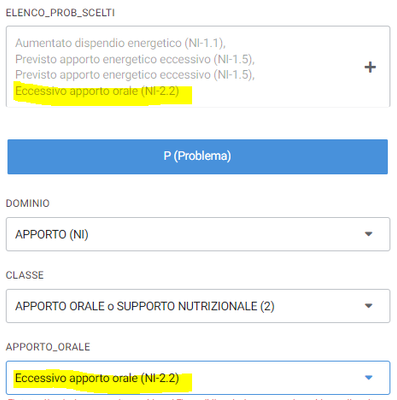
Task: Click the arrow icon of the DOMINIO dropdown
Action: coord(368,234)
